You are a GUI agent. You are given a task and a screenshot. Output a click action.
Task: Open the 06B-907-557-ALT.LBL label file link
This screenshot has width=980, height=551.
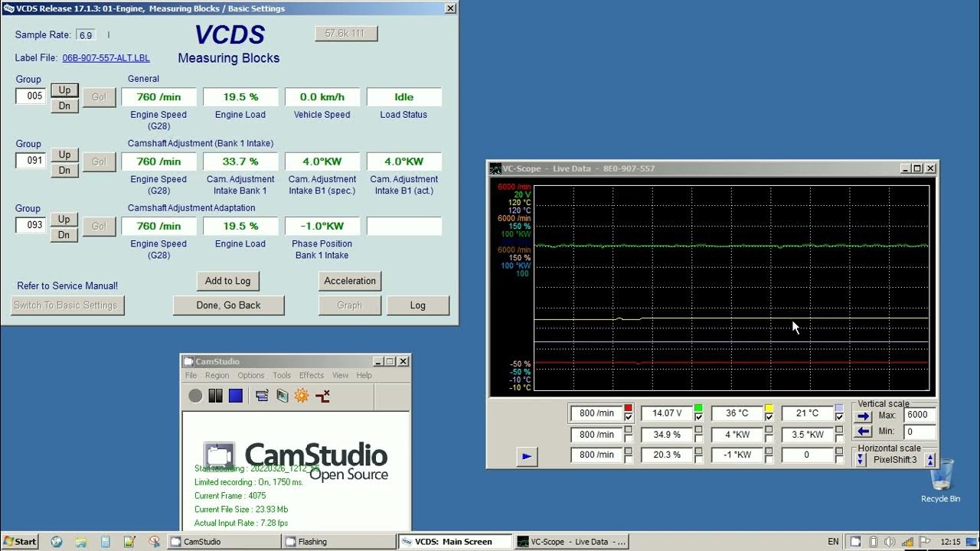(x=106, y=58)
